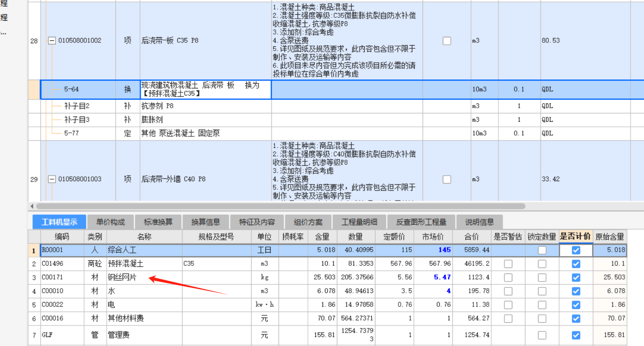Switch to the 反查图形工程量 tab
Viewport: 644px width, 346px height.
click(x=421, y=222)
